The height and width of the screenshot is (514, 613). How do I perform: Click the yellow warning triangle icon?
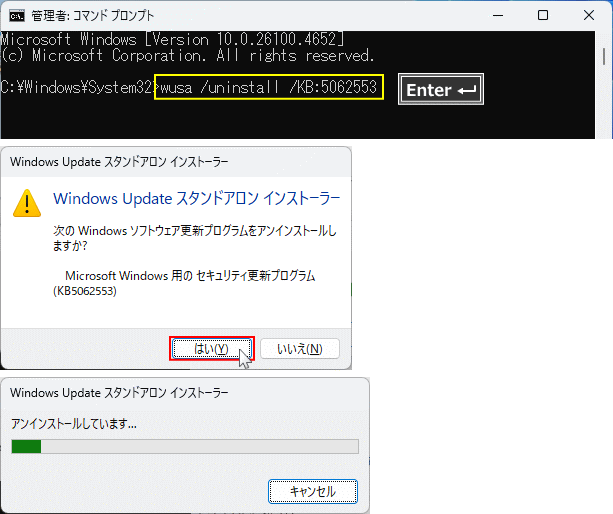tap(27, 203)
